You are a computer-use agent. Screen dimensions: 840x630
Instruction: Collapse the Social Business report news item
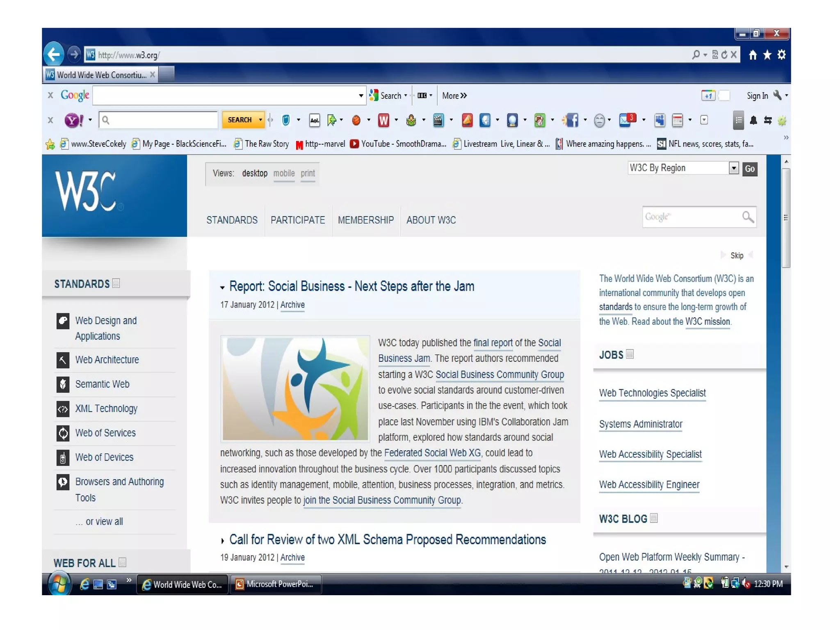222,288
